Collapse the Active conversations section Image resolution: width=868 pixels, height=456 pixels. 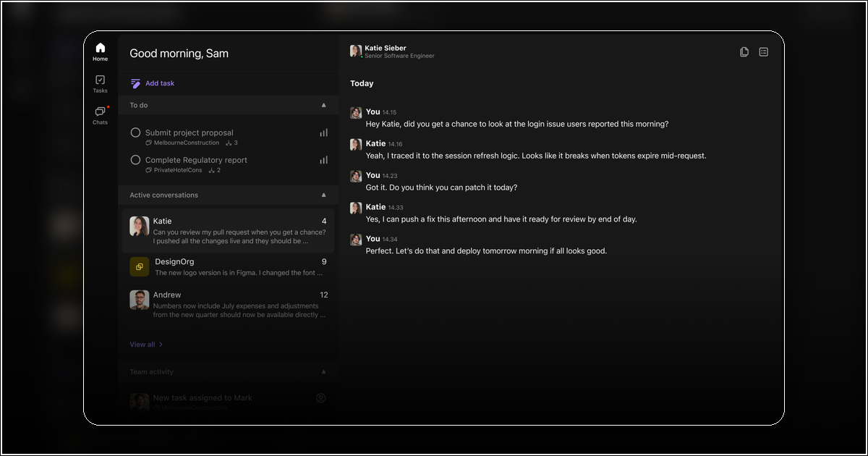[323, 195]
